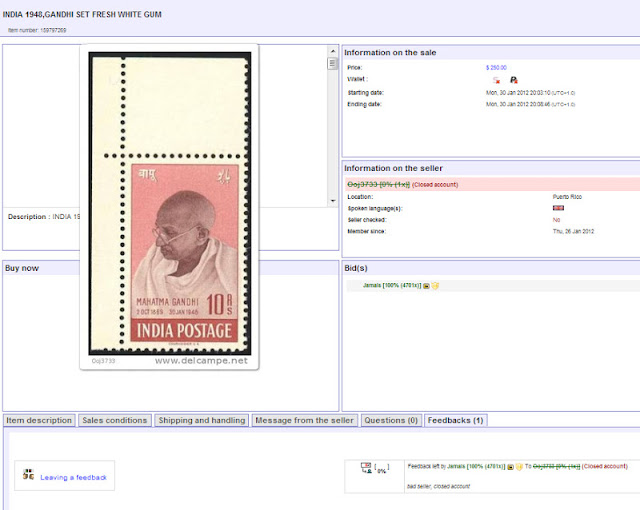Click the Starting date value

coord(531,93)
